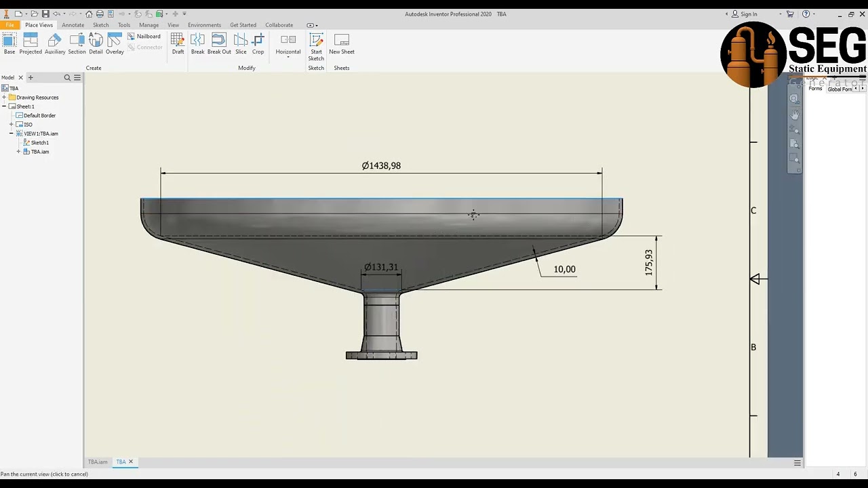
Task: Select the TBA root node
Action: pyautogui.click(x=14, y=88)
